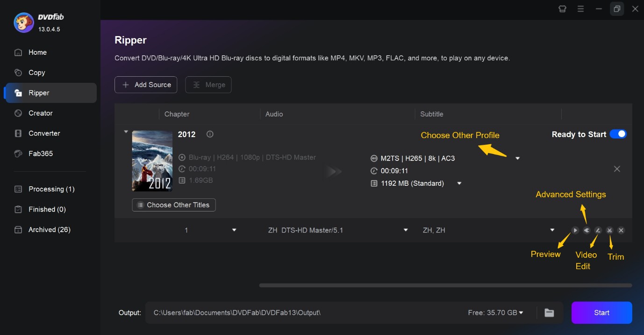The width and height of the screenshot is (644, 335).
Task: Change the app theme via skin icon
Action: [562, 8]
